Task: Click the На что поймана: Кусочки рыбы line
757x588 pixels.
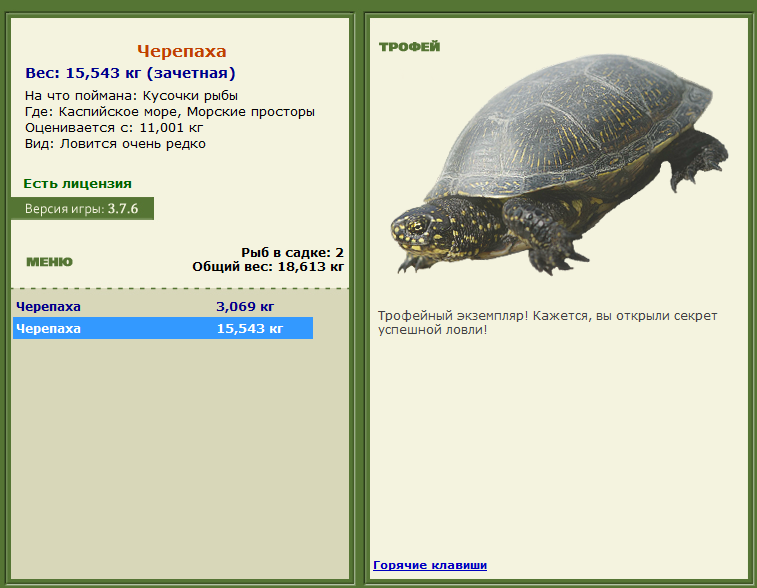Action: click(x=131, y=96)
